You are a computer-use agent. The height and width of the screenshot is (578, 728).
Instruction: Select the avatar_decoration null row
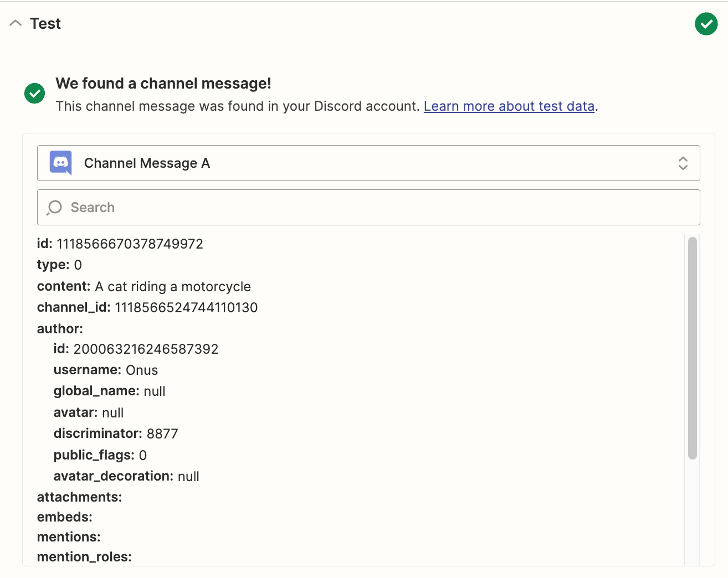[x=126, y=476]
